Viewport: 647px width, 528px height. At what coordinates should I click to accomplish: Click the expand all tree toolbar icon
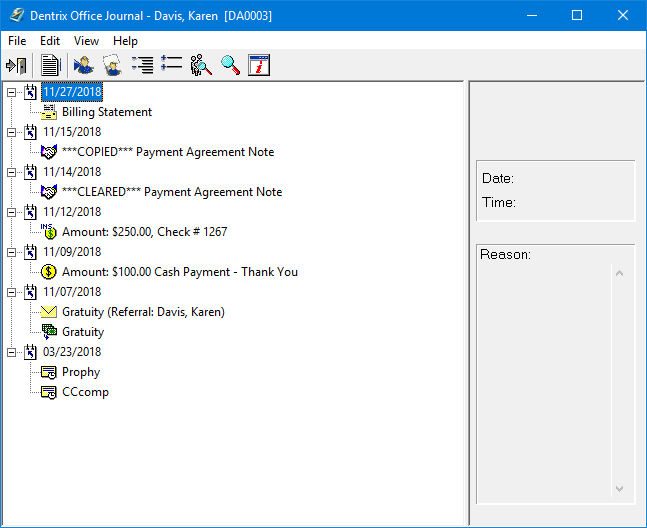[x=142, y=65]
